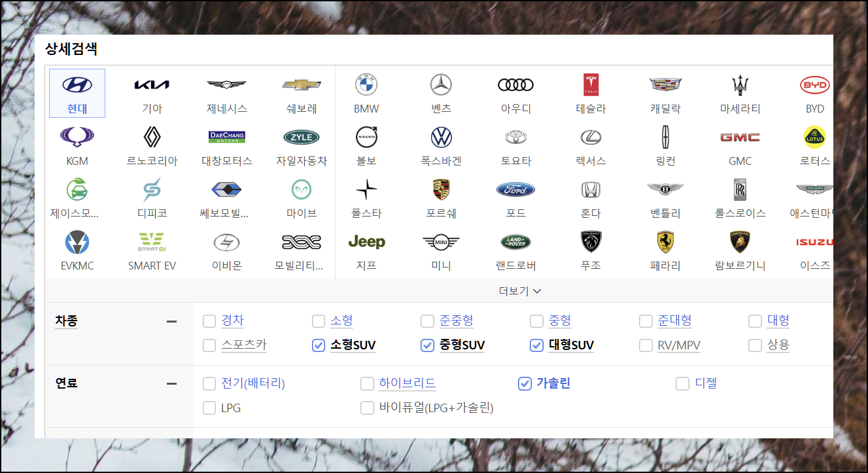This screenshot has height=473, width=868.
Task: Select the Mercedes-Benz (벤츠) logo
Action: click(441, 84)
